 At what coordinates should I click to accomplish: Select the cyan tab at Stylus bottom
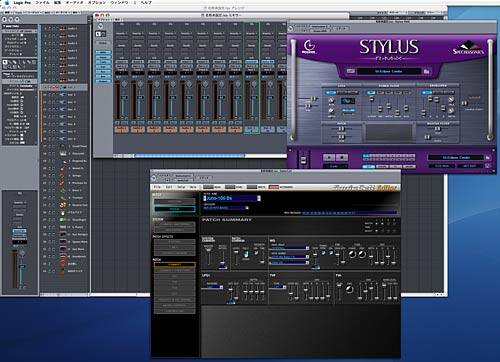[368, 166]
